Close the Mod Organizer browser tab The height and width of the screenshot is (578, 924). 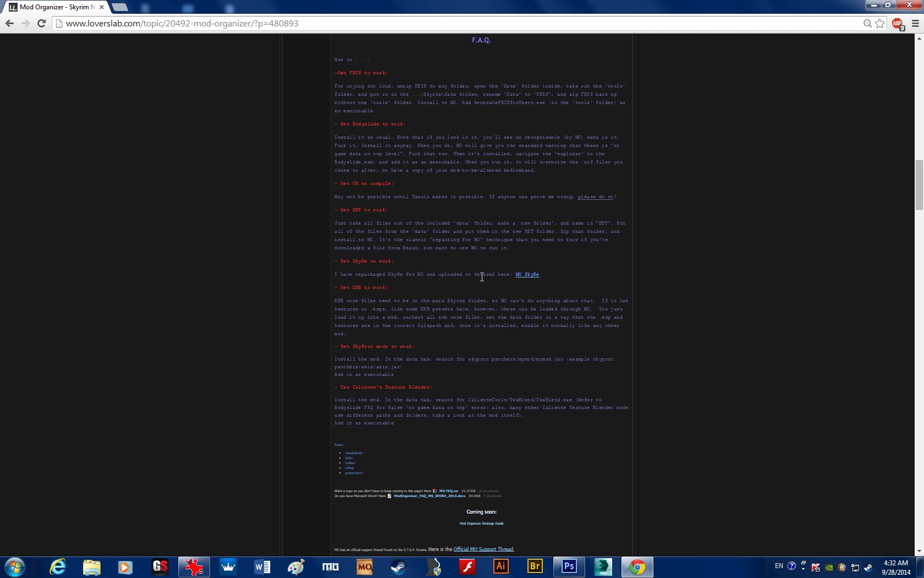102,7
